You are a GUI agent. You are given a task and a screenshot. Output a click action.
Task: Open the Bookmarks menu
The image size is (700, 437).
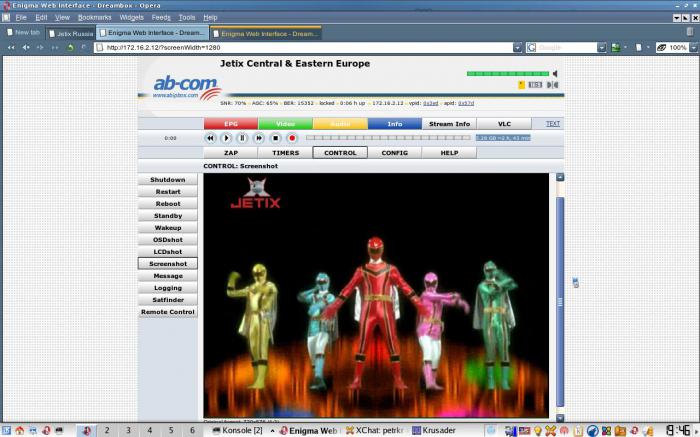coord(94,17)
